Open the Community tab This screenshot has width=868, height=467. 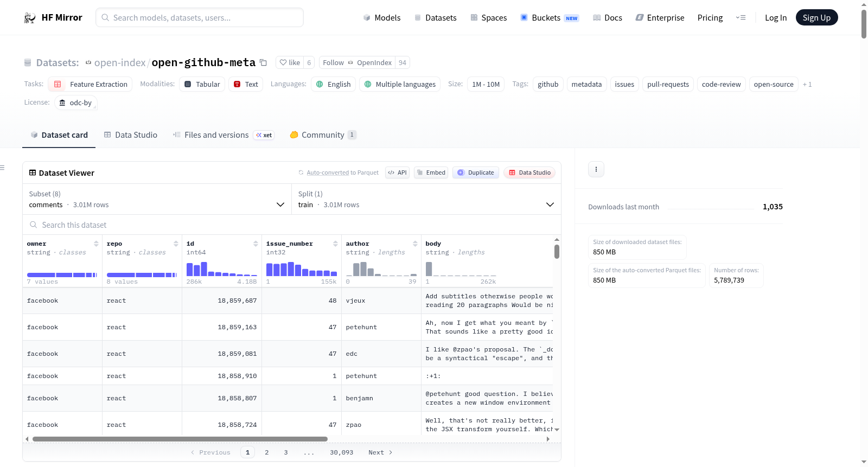[323, 135]
